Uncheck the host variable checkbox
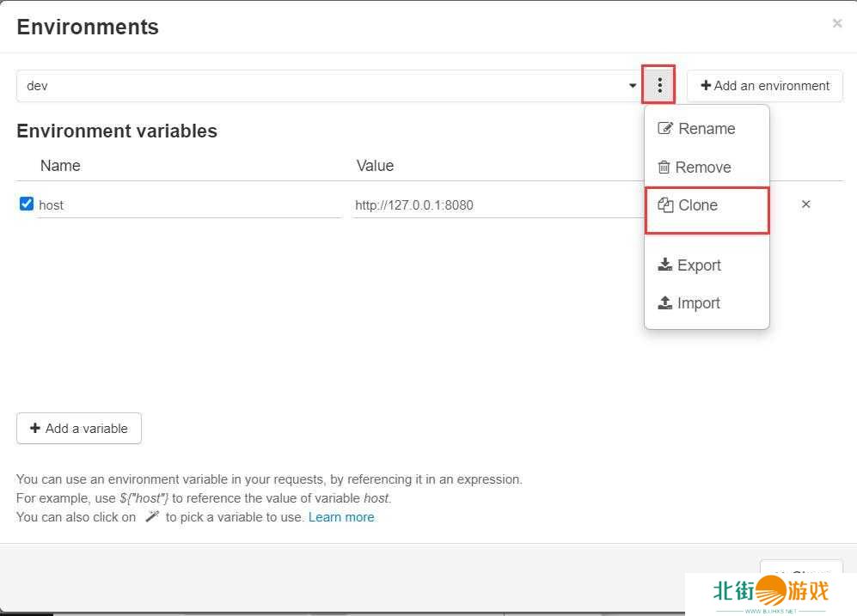Image resolution: width=857 pixels, height=616 pixels. coord(27,204)
